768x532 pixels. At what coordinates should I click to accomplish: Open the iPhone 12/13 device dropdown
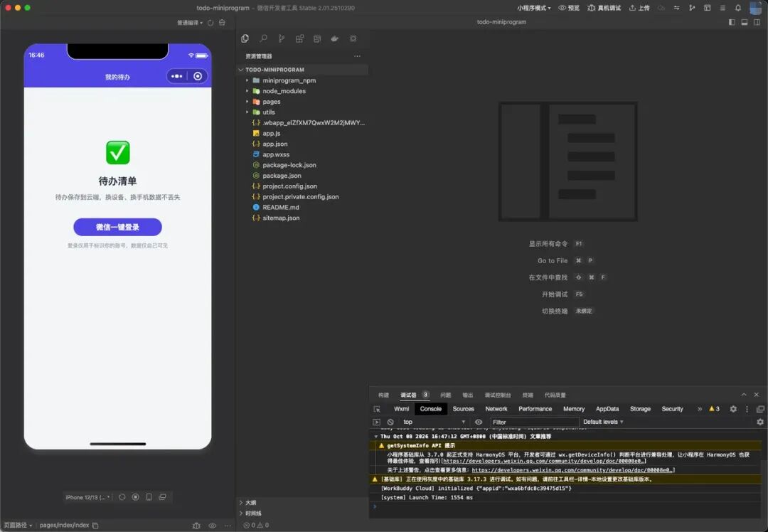(x=87, y=497)
